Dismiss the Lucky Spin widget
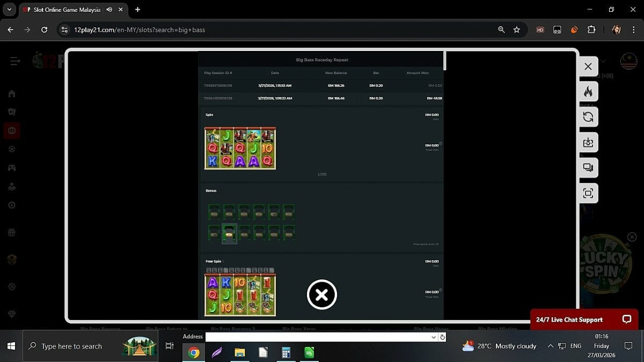Screen dimensions: 644x362 point(632,237)
